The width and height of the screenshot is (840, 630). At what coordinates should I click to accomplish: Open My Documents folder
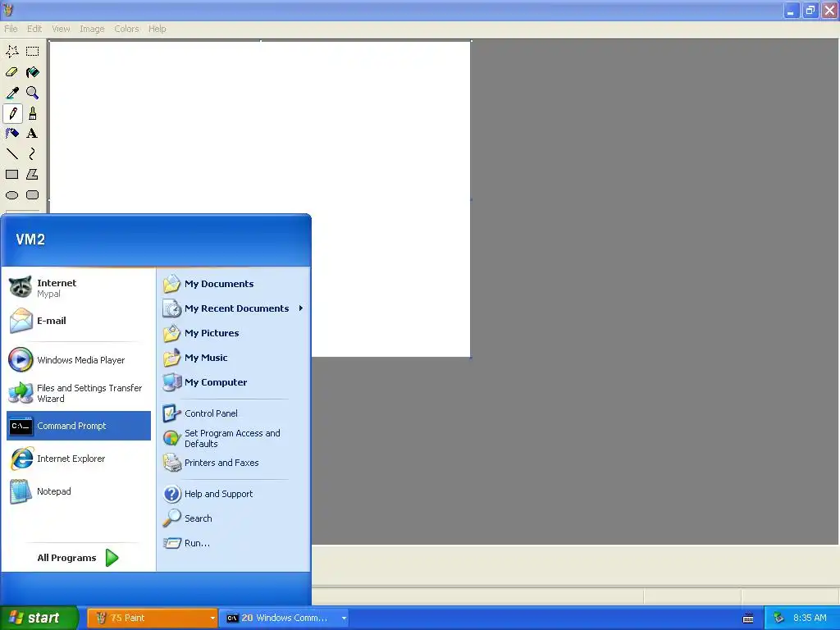[234, 284]
